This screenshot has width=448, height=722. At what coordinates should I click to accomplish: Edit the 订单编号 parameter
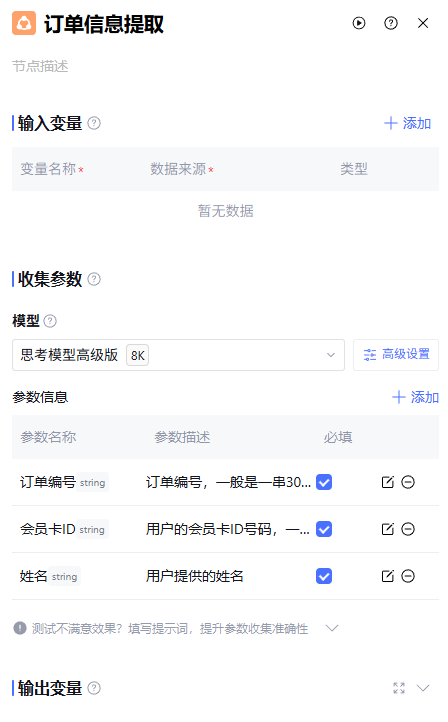388,482
